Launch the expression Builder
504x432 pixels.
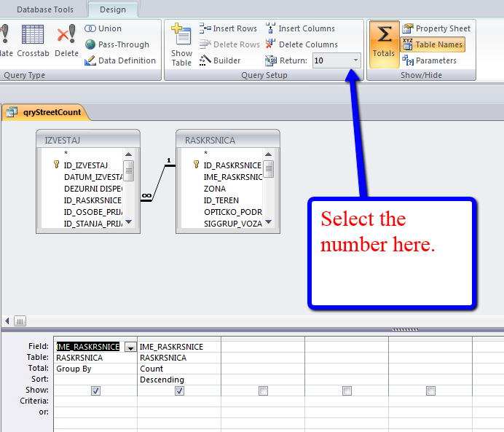click(x=219, y=60)
